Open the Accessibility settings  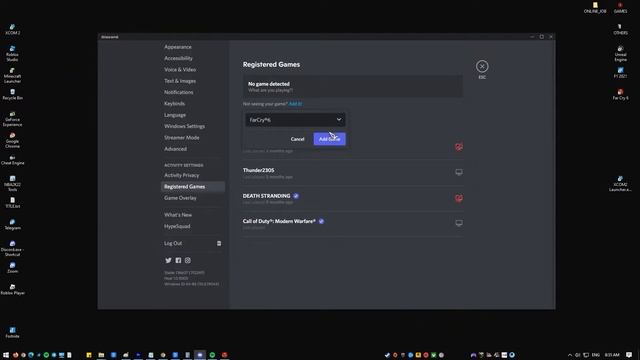click(178, 58)
